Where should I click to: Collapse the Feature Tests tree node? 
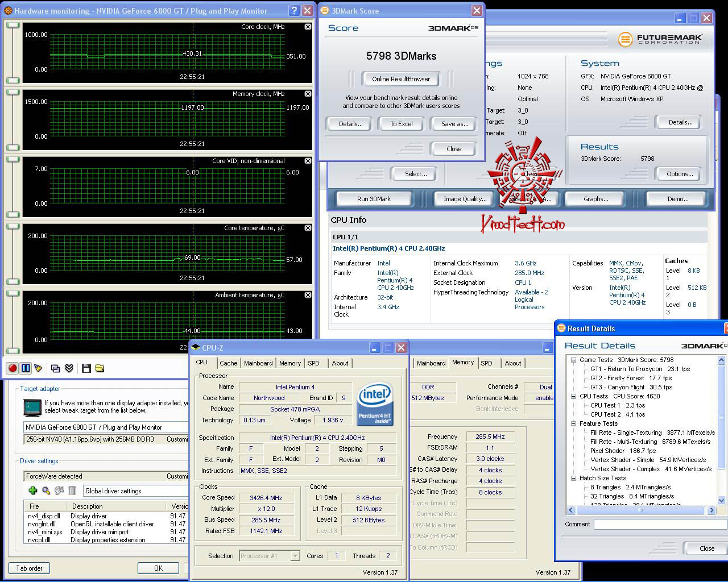click(573, 423)
